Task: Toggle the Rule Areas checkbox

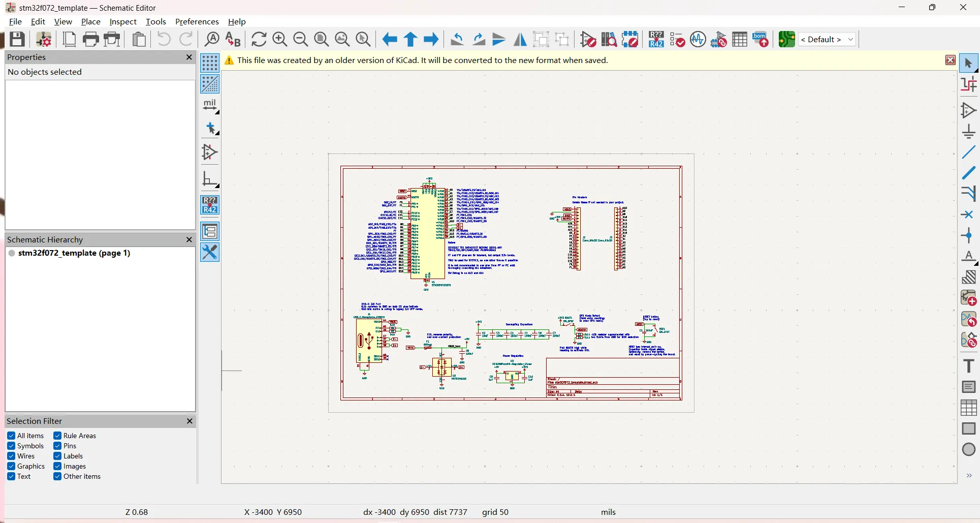Action: tap(57, 436)
